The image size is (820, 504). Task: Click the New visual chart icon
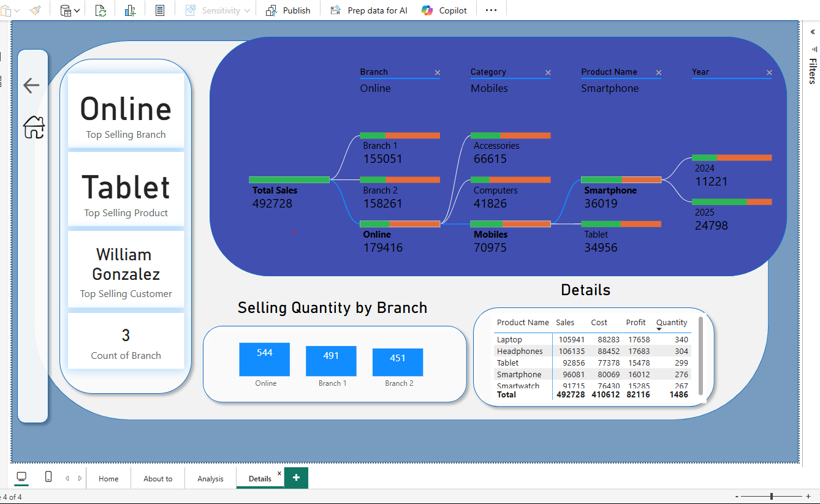[130, 10]
